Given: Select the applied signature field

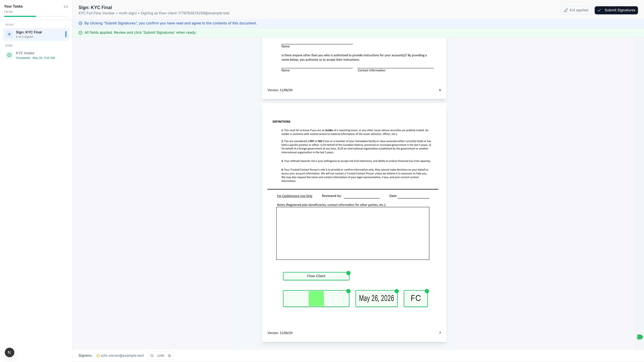Looking at the screenshot, I should pos(316,298).
